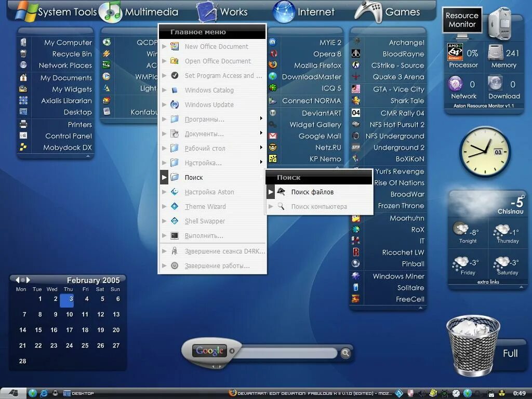Click the Download icon in Resource Monitor
Viewport: 532px width, 399px height.
(x=495, y=84)
